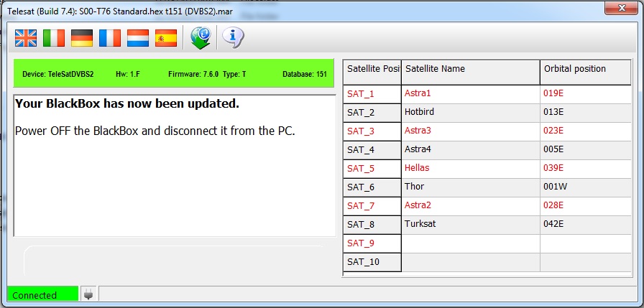Select the Spanish flag language
Viewport: 644px width, 308px height.
(x=166, y=38)
